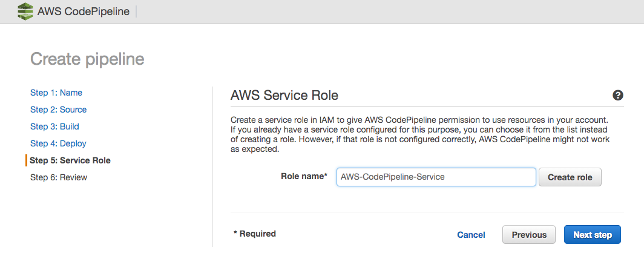Viewport: 644px width, 259px height.
Task: Click the Previous button
Action: tap(529, 235)
